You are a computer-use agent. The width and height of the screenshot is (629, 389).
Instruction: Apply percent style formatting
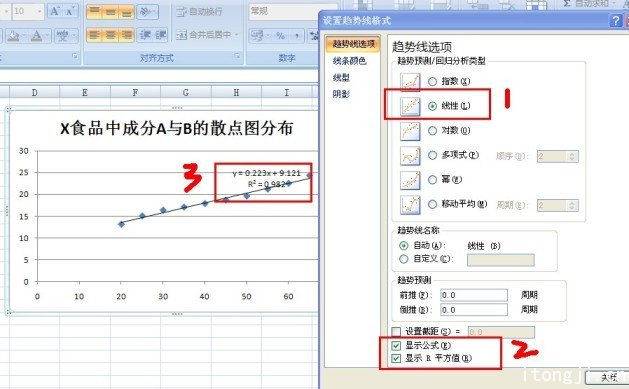click(x=280, y=36)
